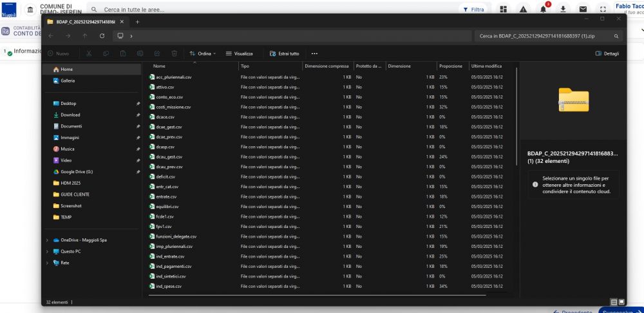Click the Rename icon in Explorer toolbar
This screenshot has height=313, width=644.
tap(140, 53)
